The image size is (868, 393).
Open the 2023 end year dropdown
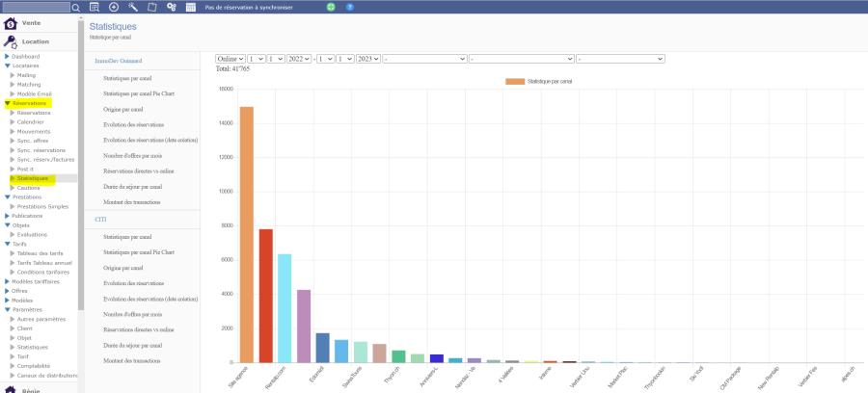(368, 59)
